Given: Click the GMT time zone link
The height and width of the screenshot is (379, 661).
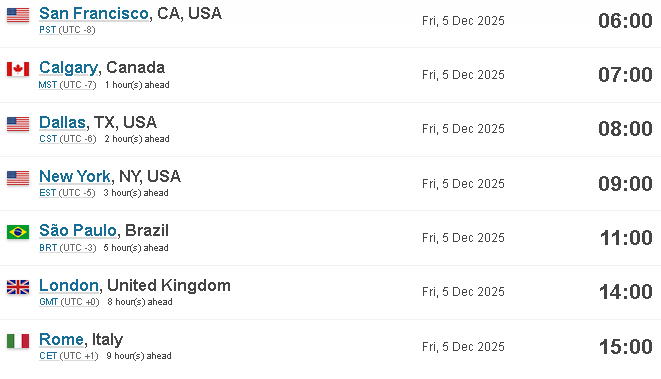Looking at the screenshot, I should coord(48,302).
